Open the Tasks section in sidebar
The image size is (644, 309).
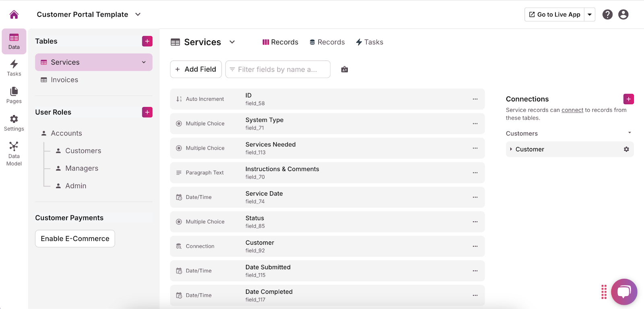14,68
